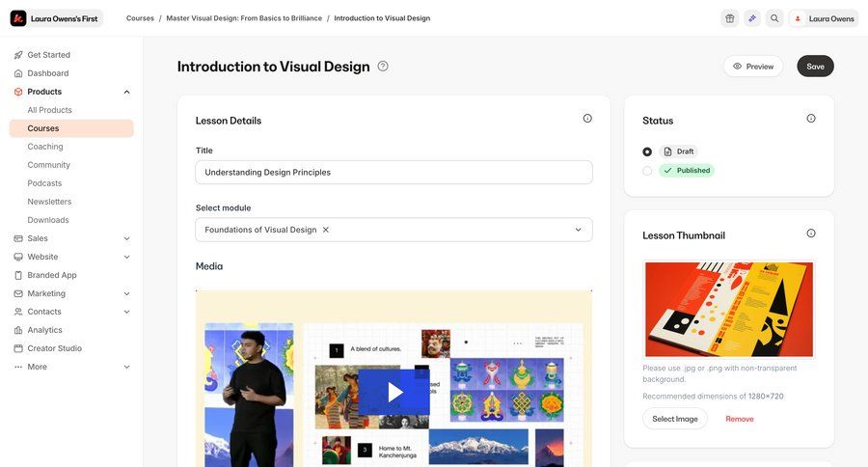This screenshot has height=467, width=868.
Task: Click the gift icon in top bar
Action: pos(729,18)
